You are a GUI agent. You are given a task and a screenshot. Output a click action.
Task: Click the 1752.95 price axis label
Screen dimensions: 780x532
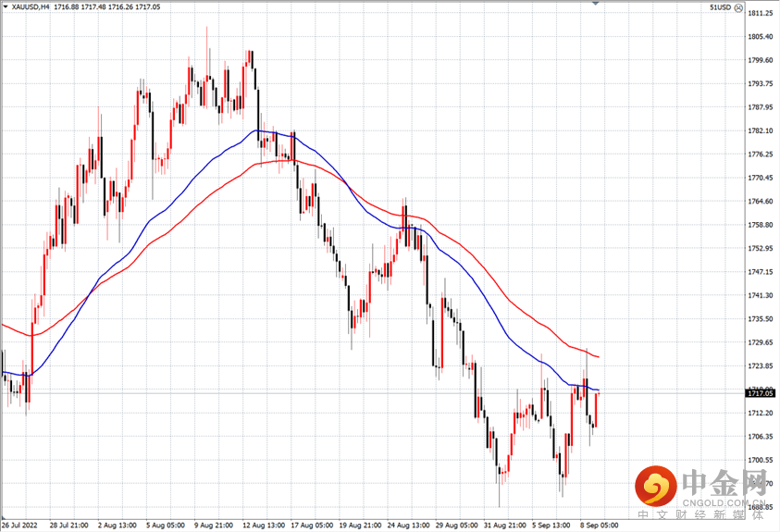pyautogui.click(x=760, y=248)
